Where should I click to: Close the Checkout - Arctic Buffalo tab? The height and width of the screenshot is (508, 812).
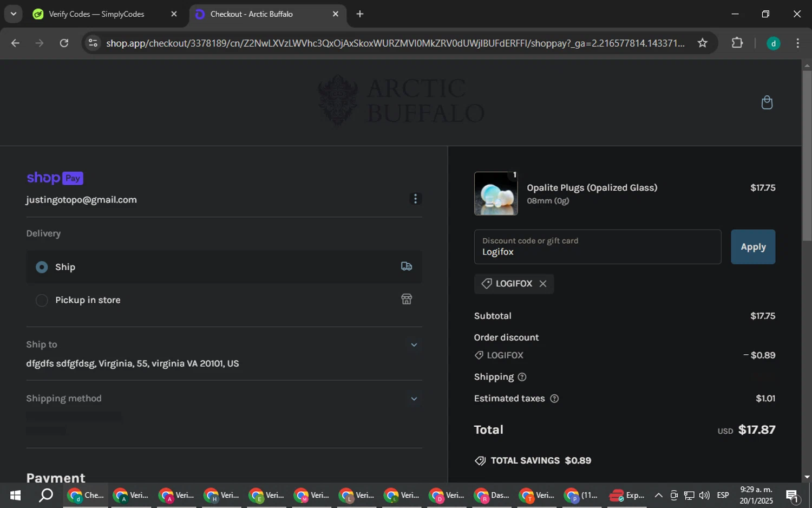[x=335, y=14]
